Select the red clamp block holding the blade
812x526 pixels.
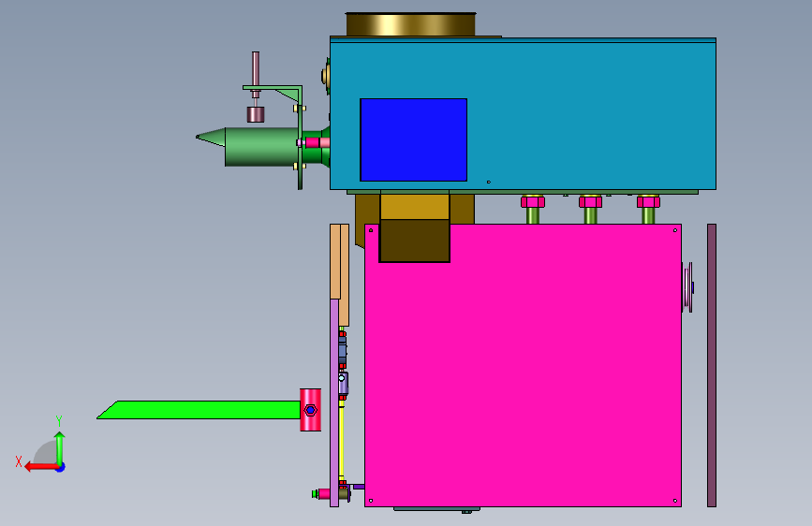pyautogui.click(x=310, y=410)
